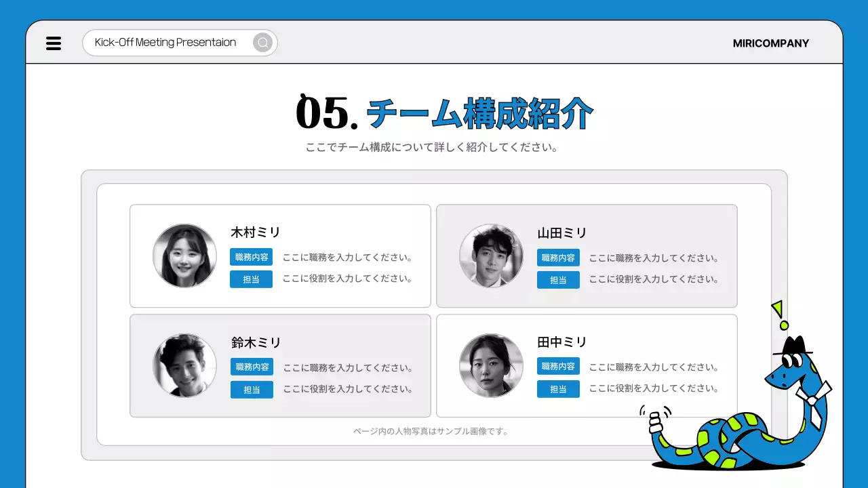
Task: Click the sample image footnote text
Action: pyautogui.click(x=431, y=431)
